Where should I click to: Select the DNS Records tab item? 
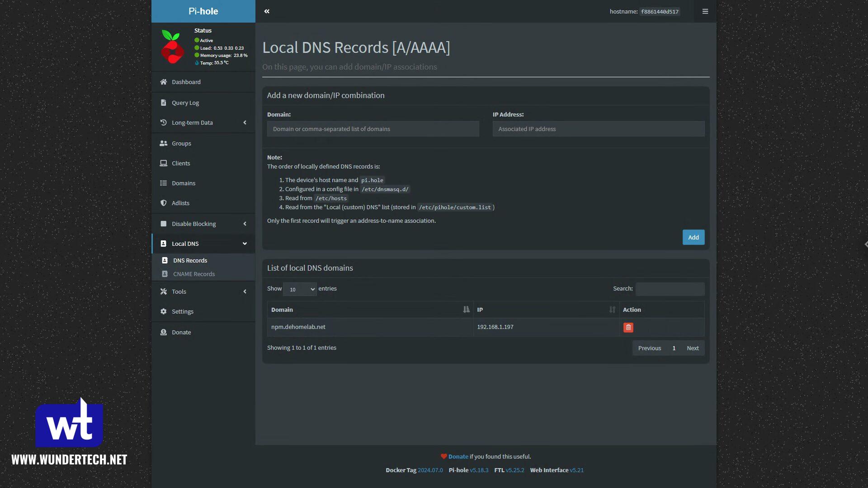pos(189,260)
